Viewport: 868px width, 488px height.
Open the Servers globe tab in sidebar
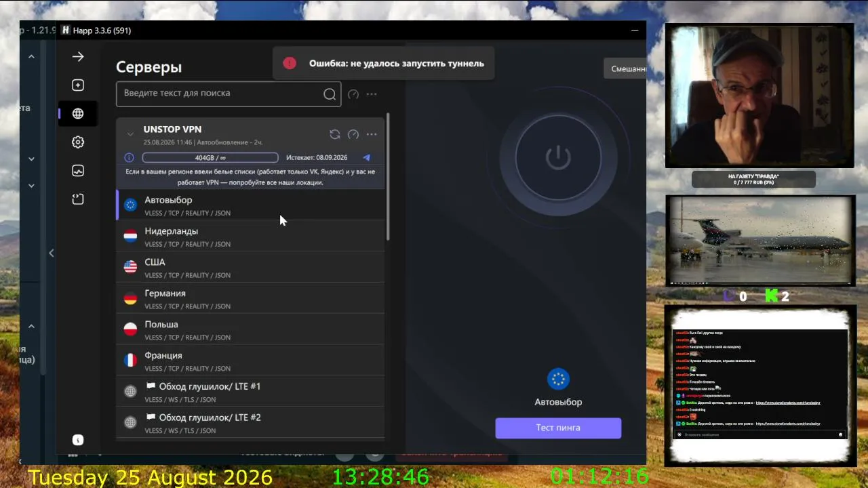(78, 114)
